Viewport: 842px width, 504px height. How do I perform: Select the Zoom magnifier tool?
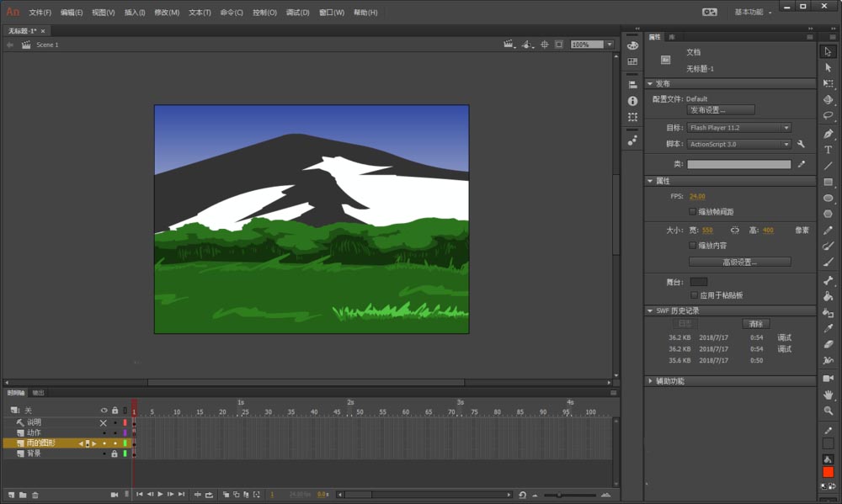coord(828,411)
